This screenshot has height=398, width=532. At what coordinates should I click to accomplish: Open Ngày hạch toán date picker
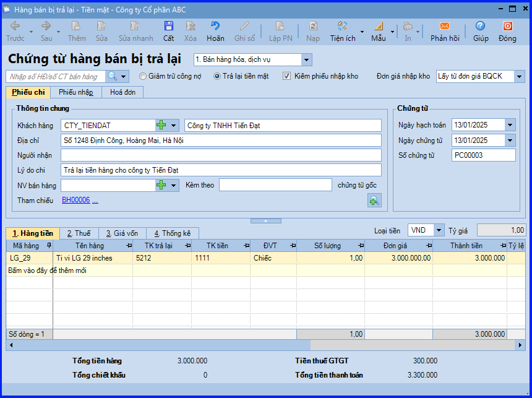click(510, 125)
